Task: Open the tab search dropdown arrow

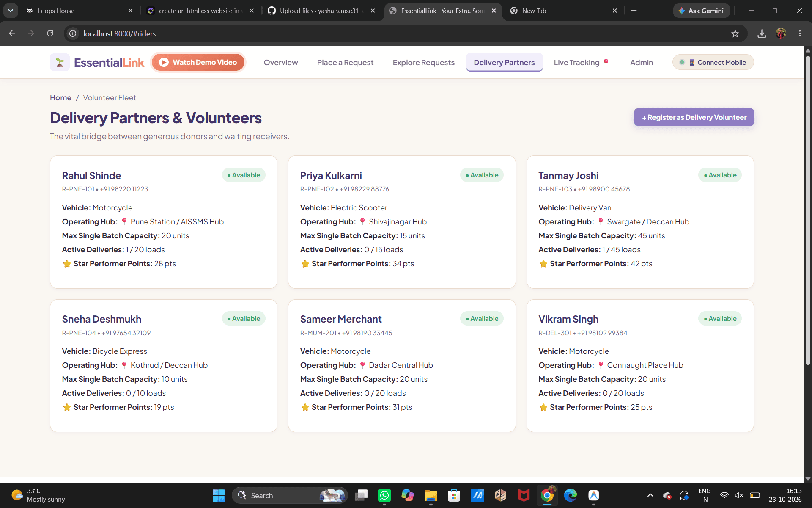Action: pos(10,11)
